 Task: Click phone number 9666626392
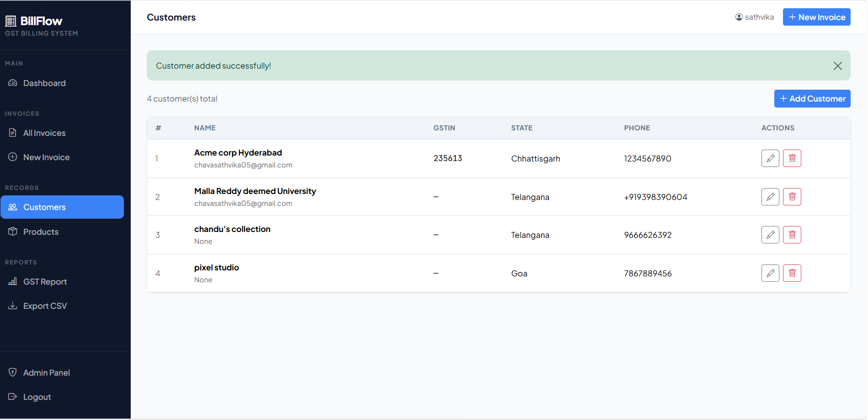[648, 235]
